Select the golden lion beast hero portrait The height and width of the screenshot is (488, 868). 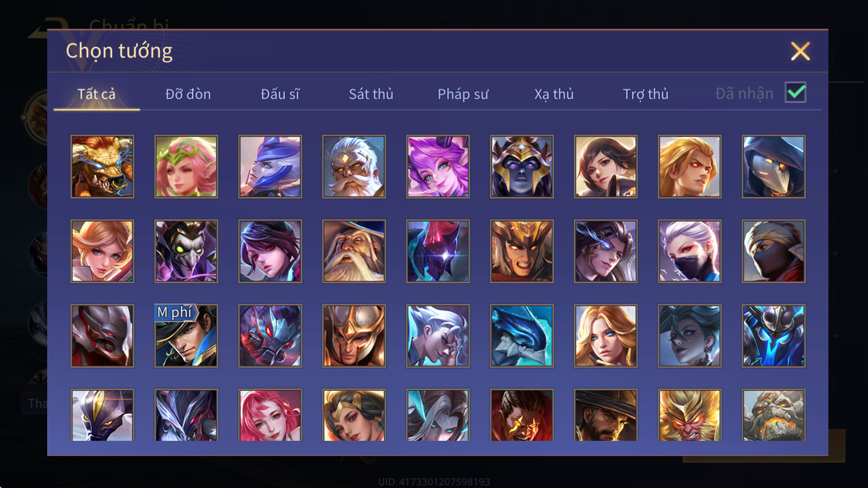(102, 166)
